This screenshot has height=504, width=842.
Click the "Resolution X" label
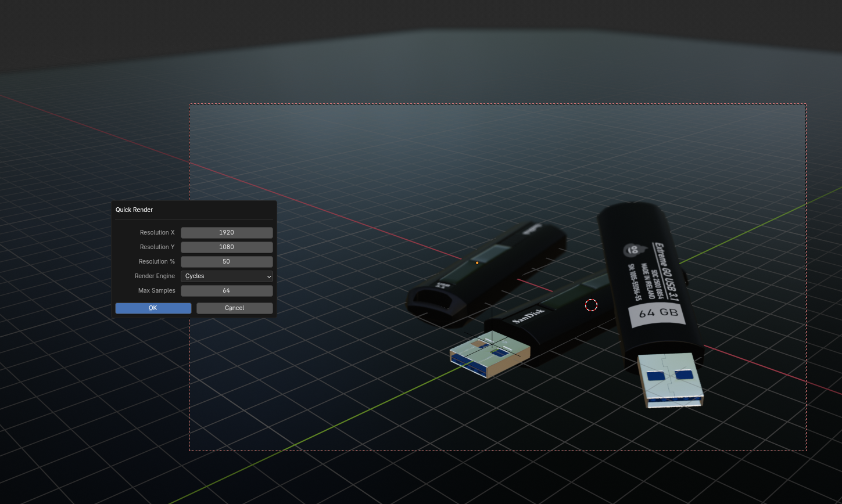click(x=157, y=232)
